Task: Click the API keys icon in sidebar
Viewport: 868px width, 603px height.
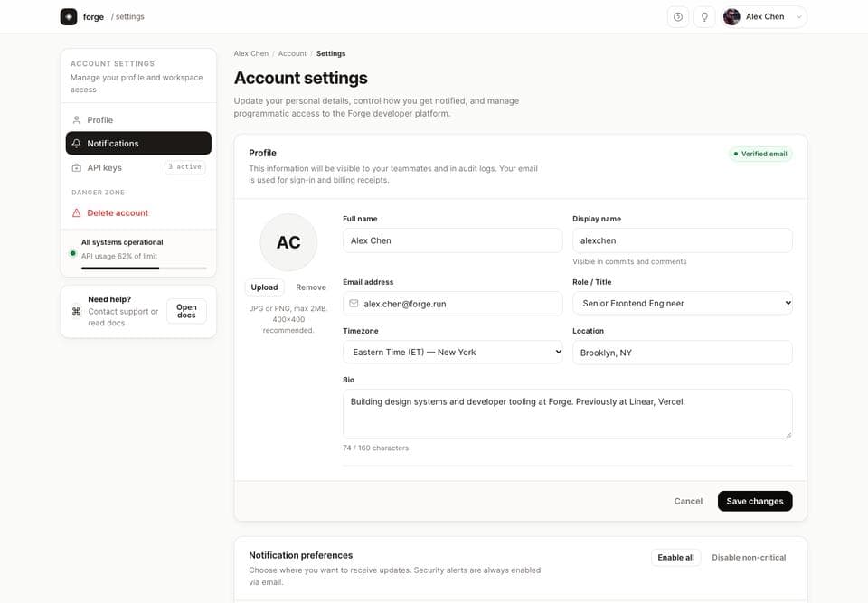Action: tap(76, 167)
